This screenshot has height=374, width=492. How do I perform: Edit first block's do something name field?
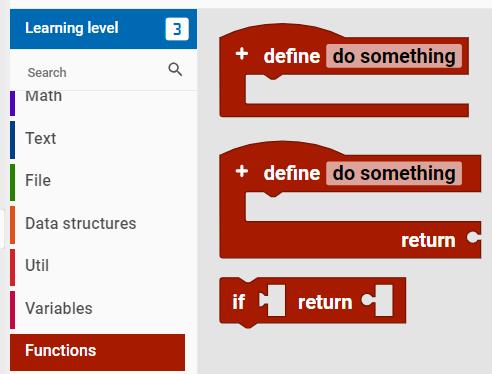tap(394, 56)
